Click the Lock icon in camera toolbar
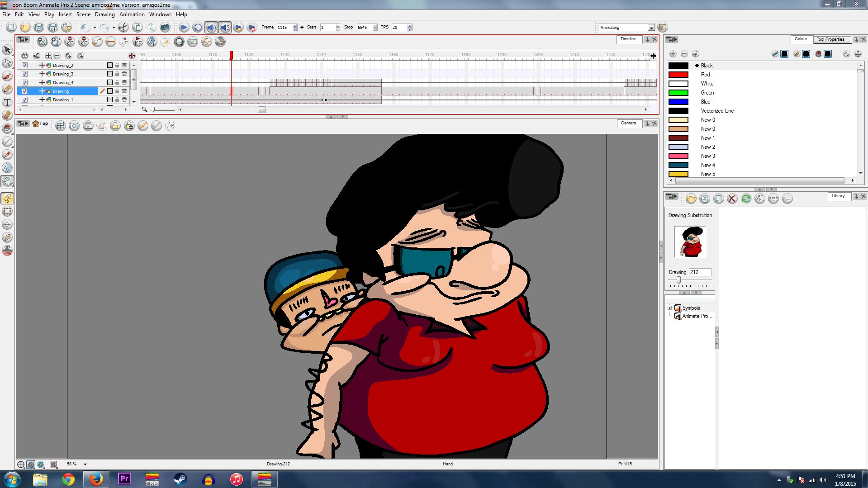The height and width of the screenshot is (488, 868). (x=115, y=126)
